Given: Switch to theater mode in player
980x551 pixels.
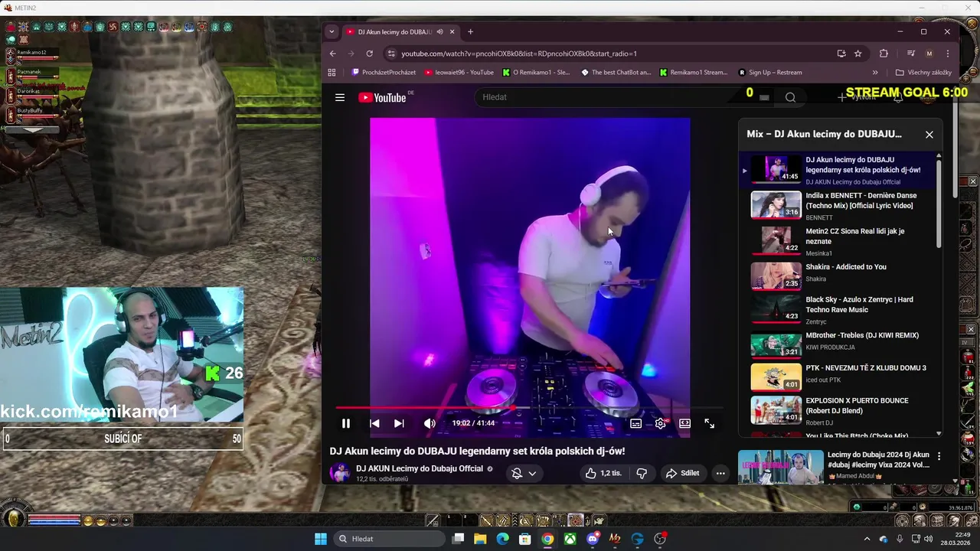Looking at the screenshot, I should 684,423.
